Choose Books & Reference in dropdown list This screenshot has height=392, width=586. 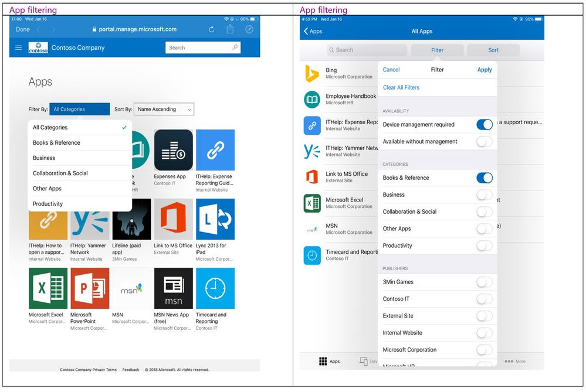click(80, 142)
